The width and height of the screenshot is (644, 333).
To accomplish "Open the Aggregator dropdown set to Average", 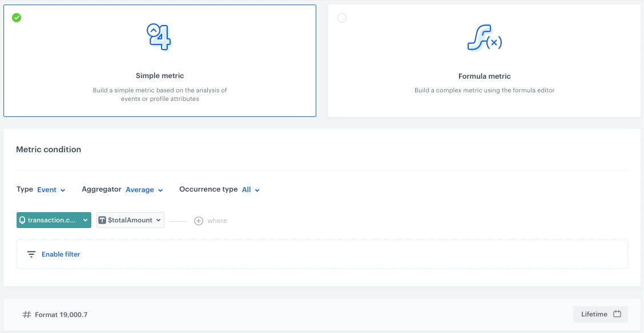I will pyautogui.click(x=144, y=189).
